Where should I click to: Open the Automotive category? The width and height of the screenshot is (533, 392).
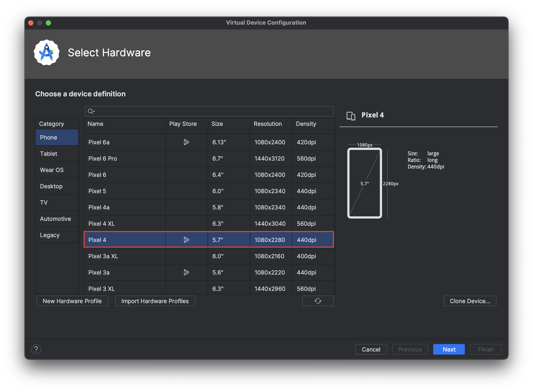tap(55, 219)
